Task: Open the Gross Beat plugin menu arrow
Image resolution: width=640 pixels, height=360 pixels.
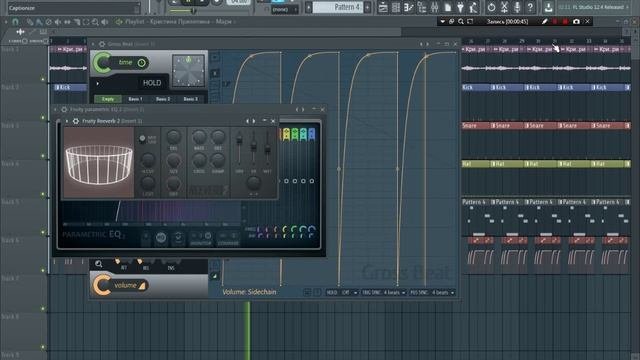Action: 93,44
